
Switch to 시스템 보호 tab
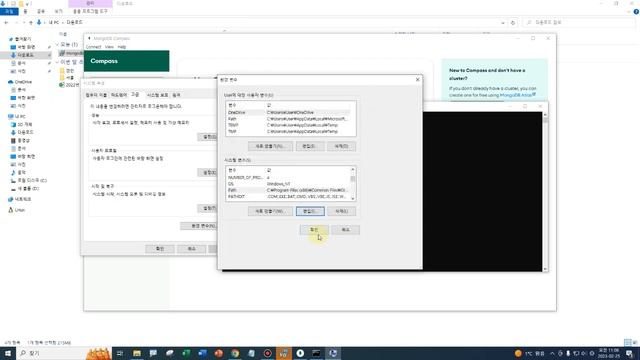point(158,95)
